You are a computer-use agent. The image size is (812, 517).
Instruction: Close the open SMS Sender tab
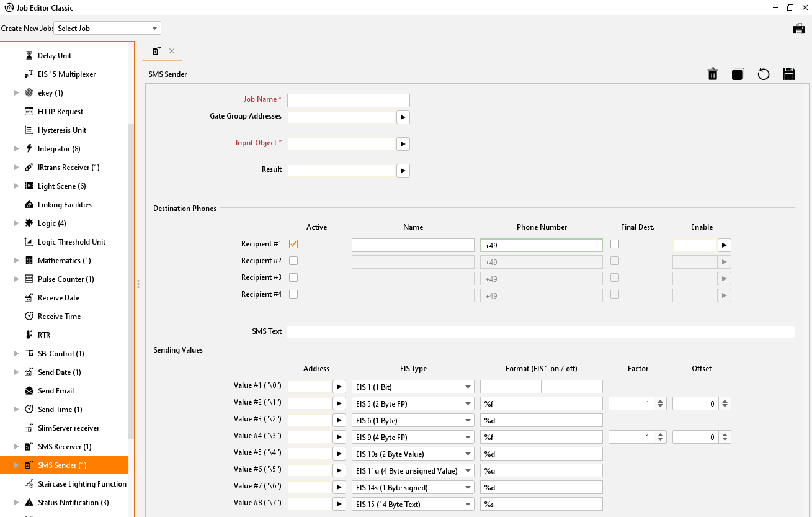tap(172, 51)
